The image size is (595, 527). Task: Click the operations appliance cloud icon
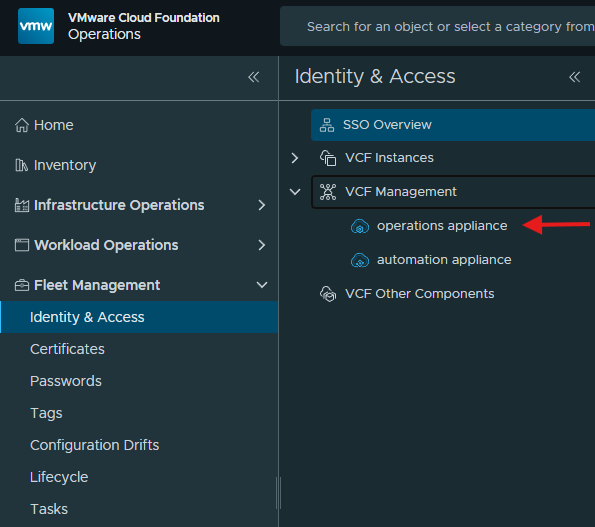click(360, 226)
